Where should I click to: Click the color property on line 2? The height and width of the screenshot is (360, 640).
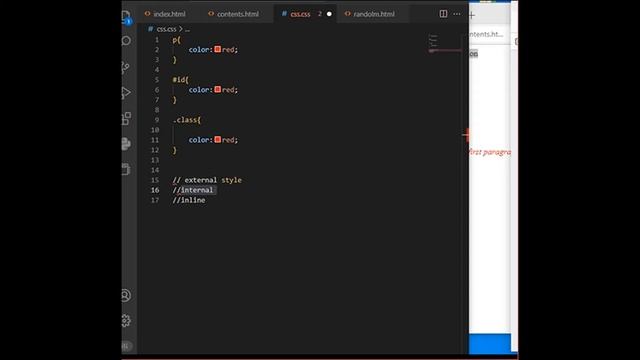click(200, 49)
